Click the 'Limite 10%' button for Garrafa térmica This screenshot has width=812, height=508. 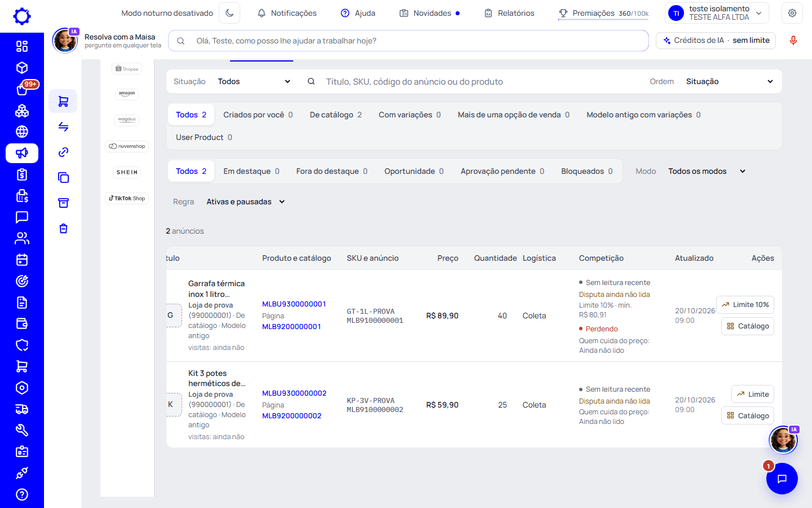point(745,305)
